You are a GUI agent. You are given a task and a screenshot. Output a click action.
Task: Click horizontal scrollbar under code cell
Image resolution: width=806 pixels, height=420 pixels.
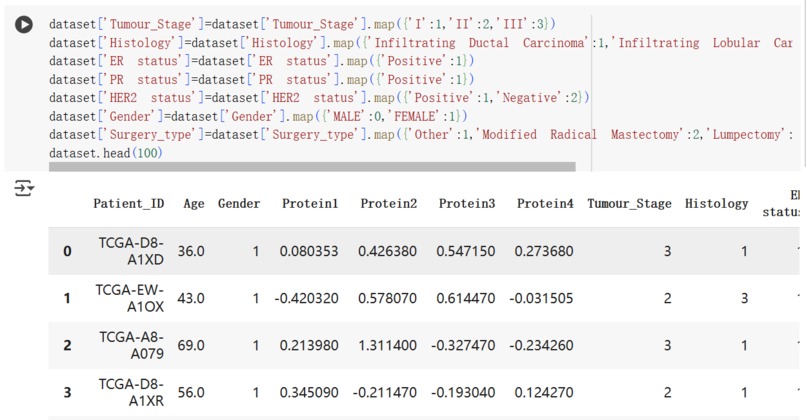pos(312,167)
